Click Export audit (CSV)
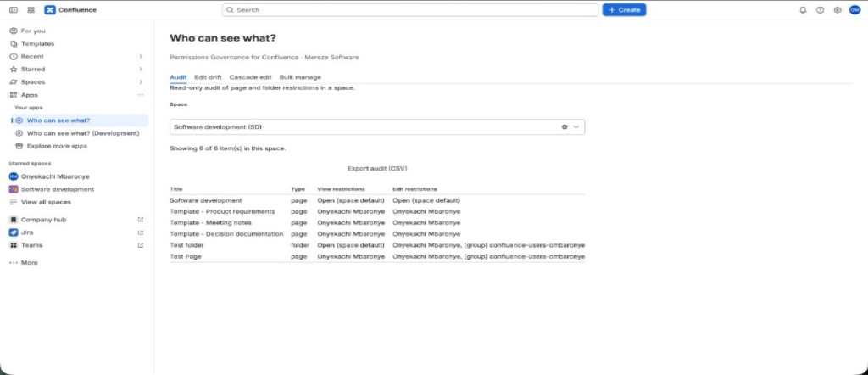 [x=377, y=168]
